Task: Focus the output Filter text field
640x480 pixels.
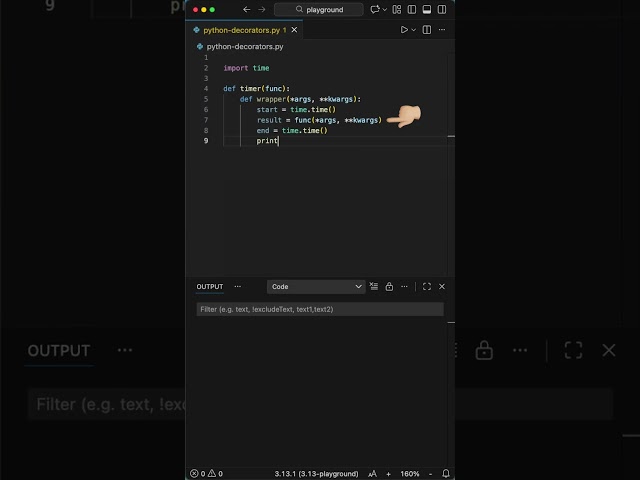Action: click(320, 309)
